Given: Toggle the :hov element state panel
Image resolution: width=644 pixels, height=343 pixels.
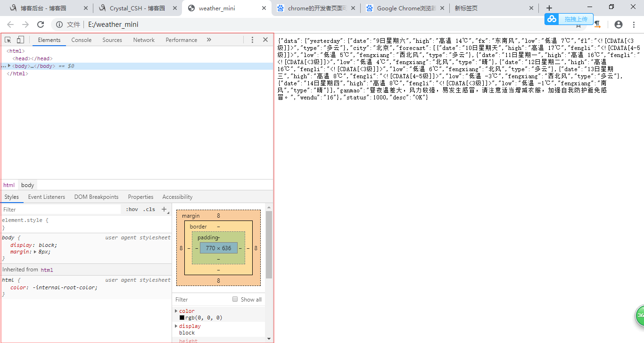Looking at the screenshot, I should [x=132, y=210].
